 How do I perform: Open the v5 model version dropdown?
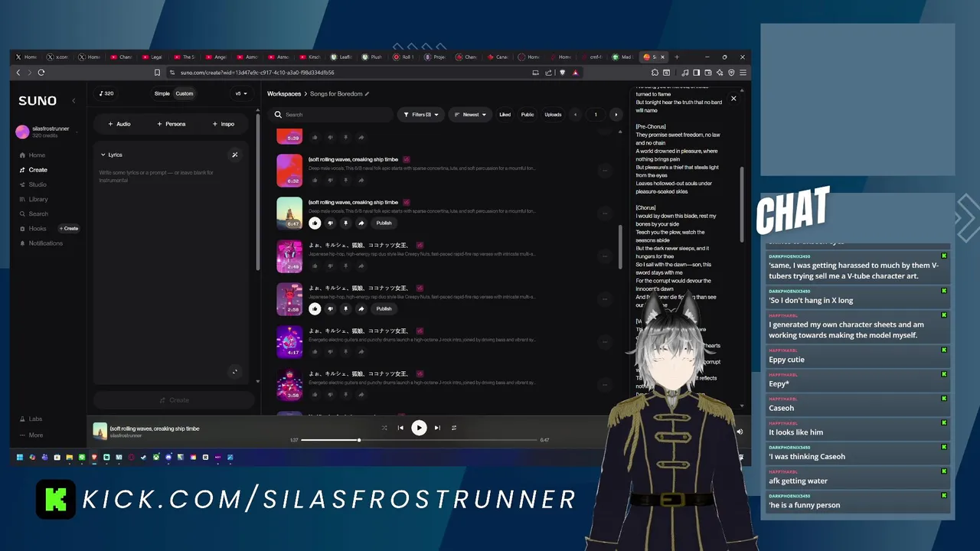(240, 93)
